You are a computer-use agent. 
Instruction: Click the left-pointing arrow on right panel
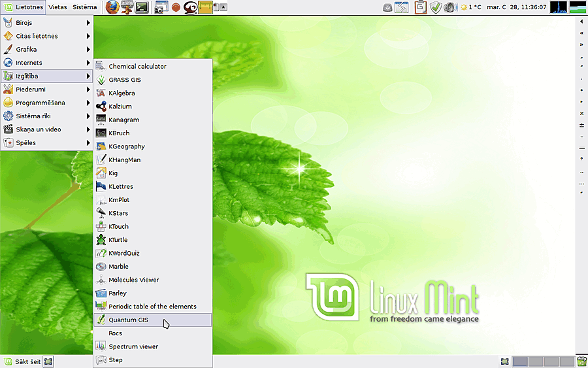[x=581, y=22]
